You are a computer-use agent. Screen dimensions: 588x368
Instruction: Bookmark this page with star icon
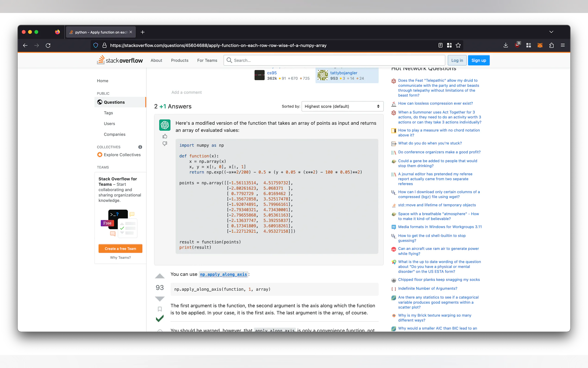coord(458,45)
